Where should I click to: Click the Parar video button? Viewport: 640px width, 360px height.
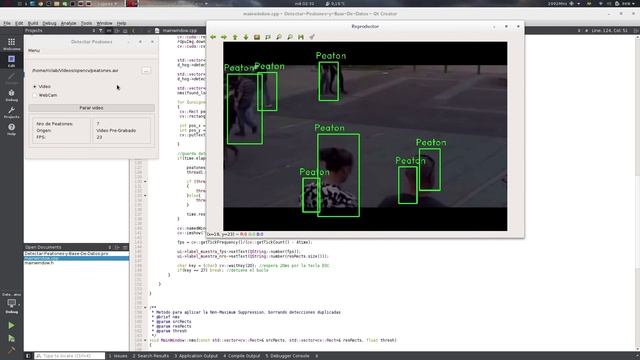91,108
